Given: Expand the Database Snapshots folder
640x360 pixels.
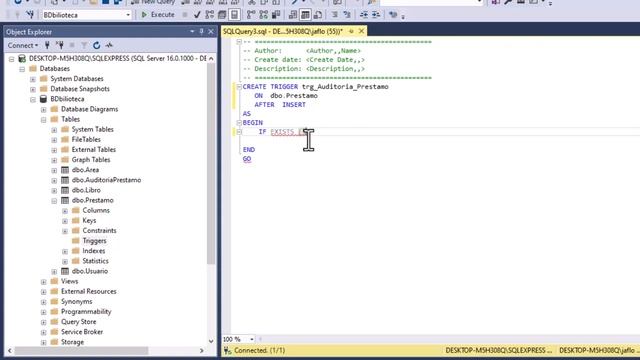Looking at the screenshot, I should click(x=33, y=89).
